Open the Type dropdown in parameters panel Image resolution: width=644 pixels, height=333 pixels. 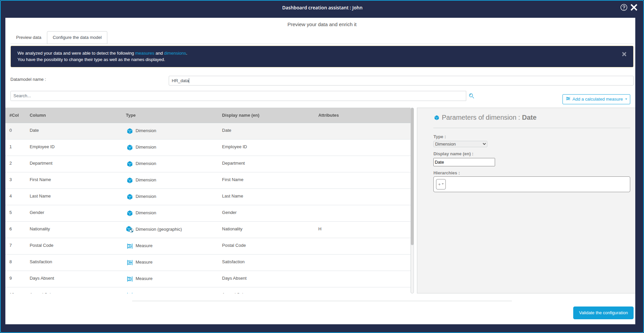coord(460,144)
